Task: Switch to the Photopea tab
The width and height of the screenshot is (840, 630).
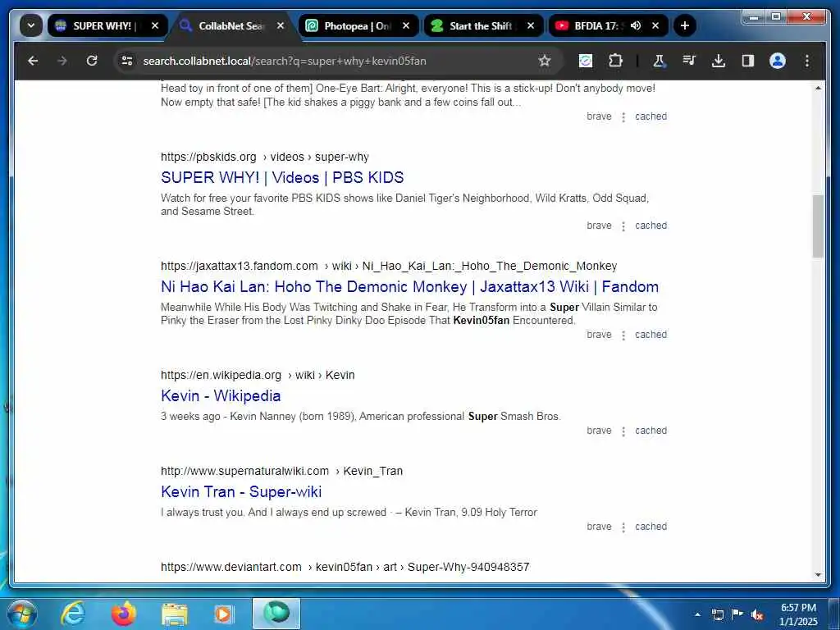Action: [358, 25]
